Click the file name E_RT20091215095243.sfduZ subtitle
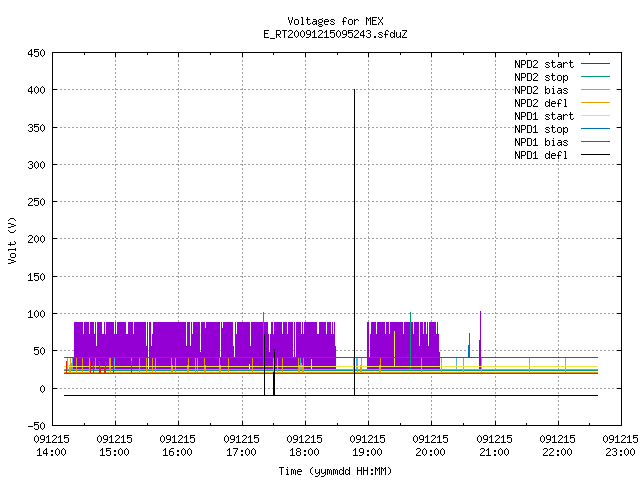 click(x=335, y=34)
